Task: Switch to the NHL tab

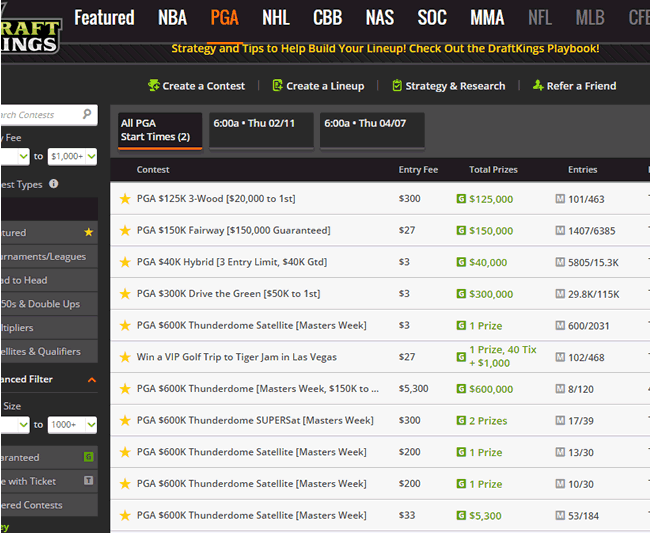Action: point(276,18)
